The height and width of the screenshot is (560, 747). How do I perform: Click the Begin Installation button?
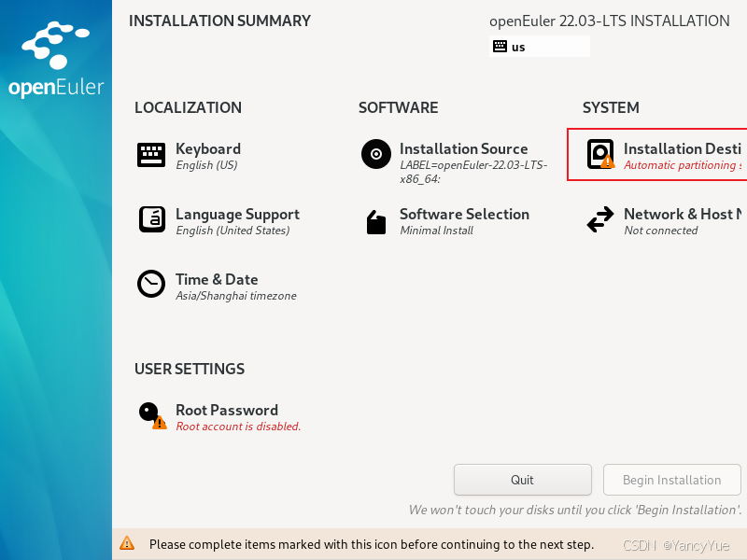(671, 480)
